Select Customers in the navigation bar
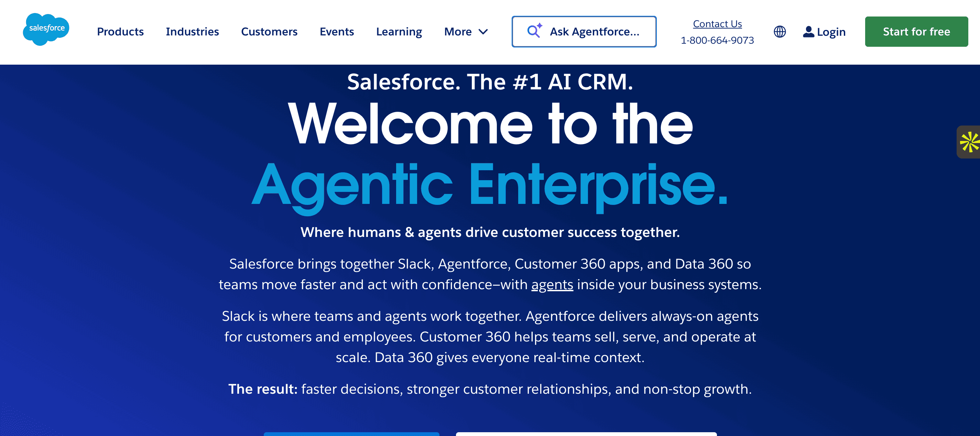 (269, 32)
